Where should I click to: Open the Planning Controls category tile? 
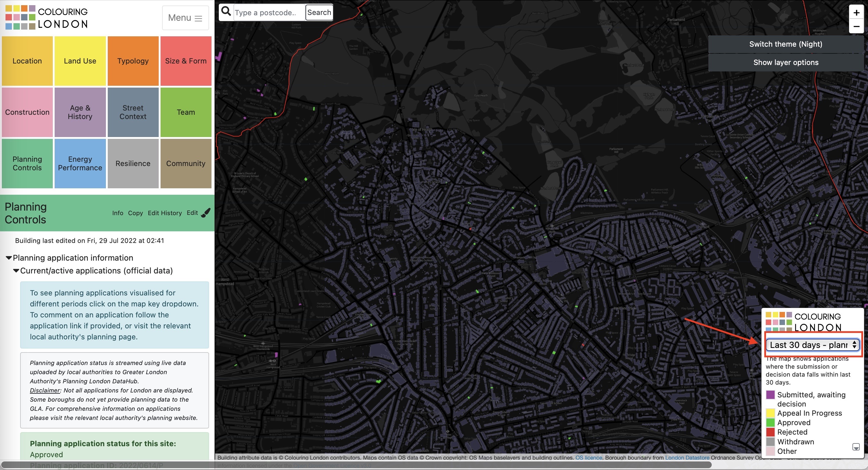[x=27, y=163]
